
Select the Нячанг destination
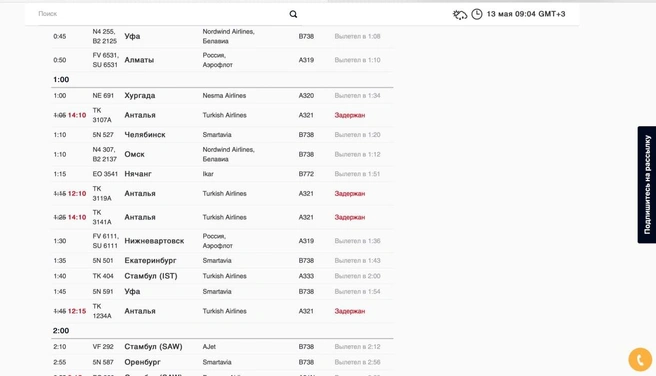[138, 174]
